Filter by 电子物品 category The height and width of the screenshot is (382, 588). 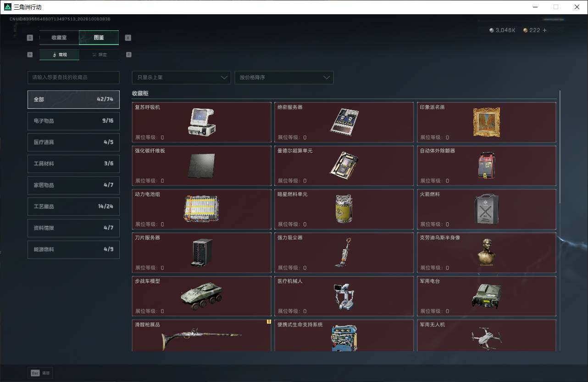click(73, 121)
